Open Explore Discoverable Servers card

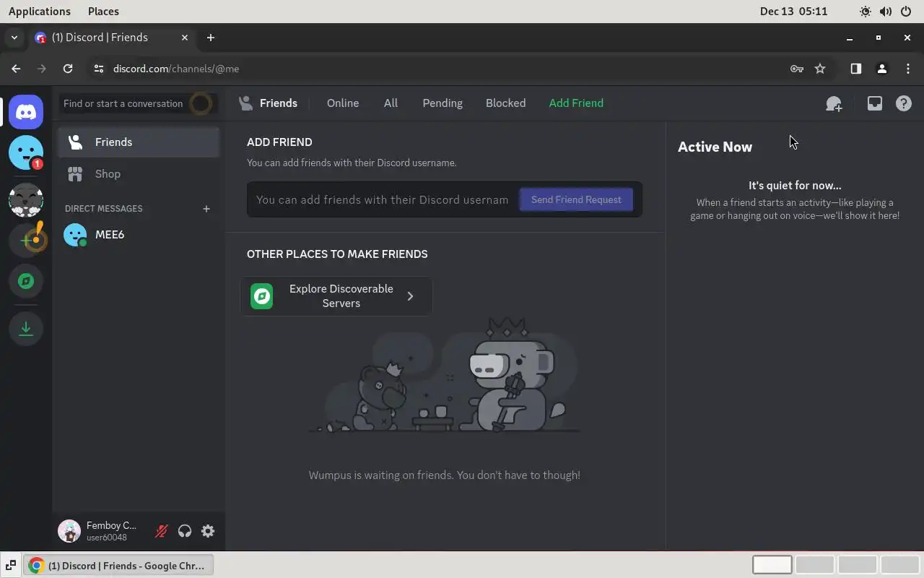pos(336,296)
